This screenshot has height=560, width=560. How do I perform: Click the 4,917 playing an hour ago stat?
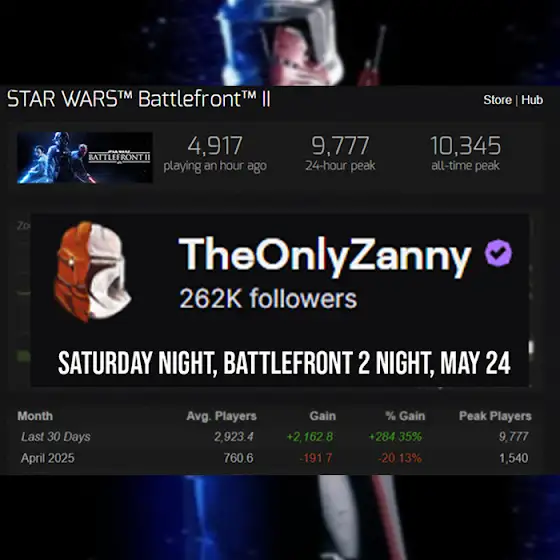tap(215, 154)
